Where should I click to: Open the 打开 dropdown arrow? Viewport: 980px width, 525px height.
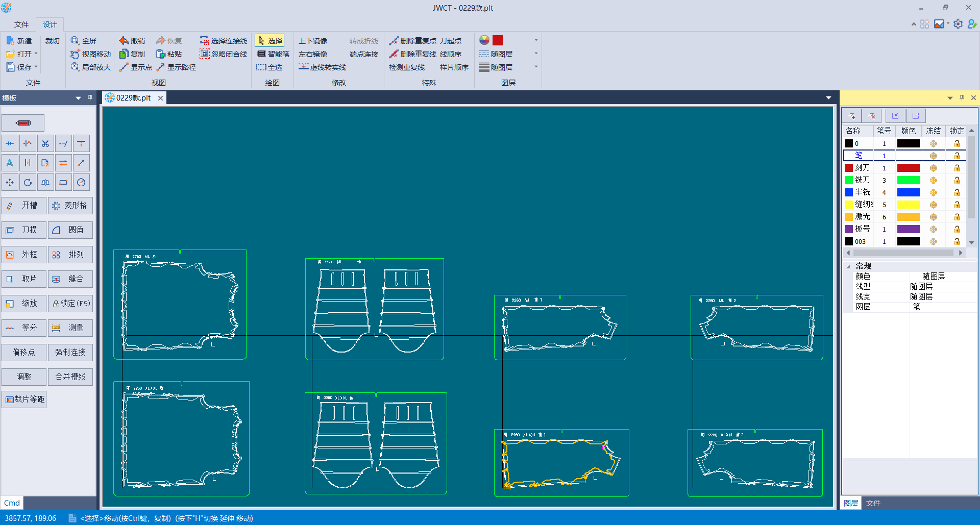[36, 54]
